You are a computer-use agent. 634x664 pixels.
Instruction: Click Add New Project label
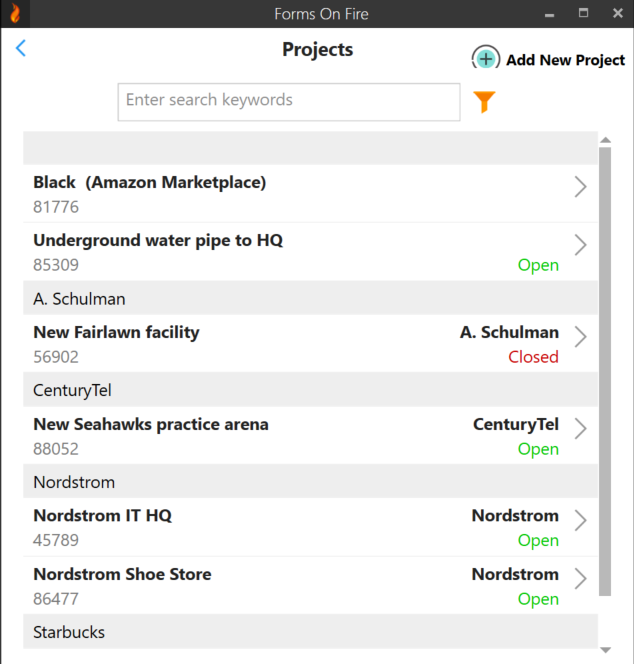pos(565,60)
